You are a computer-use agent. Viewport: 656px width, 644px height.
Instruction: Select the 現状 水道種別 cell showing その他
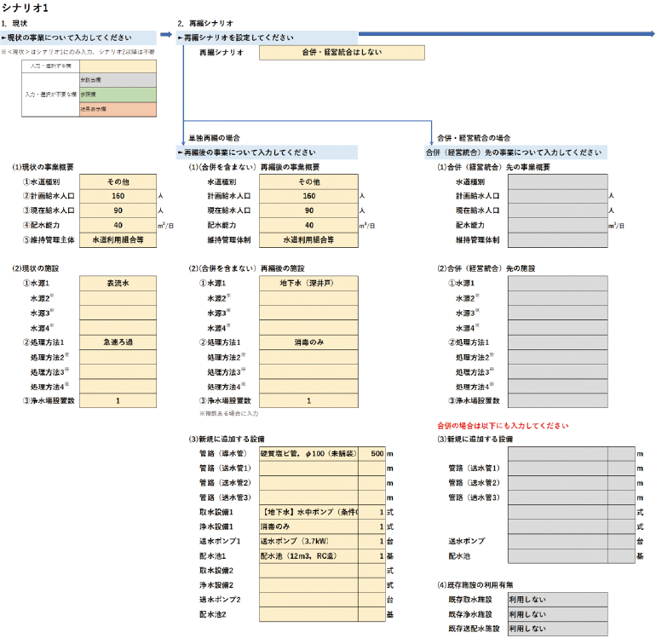tap(118, 181)
